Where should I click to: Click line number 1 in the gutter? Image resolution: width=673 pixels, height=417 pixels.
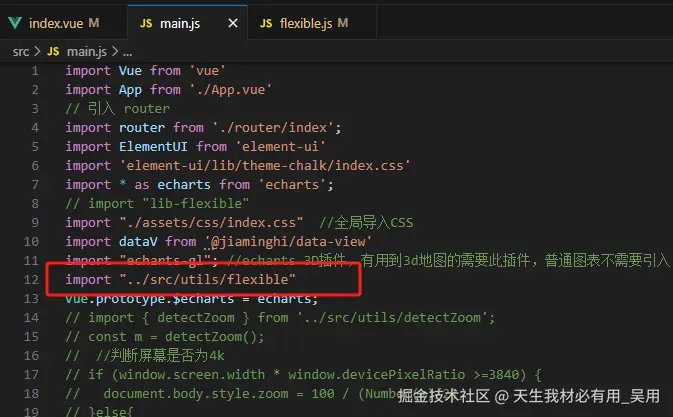(x=35, y=71)
